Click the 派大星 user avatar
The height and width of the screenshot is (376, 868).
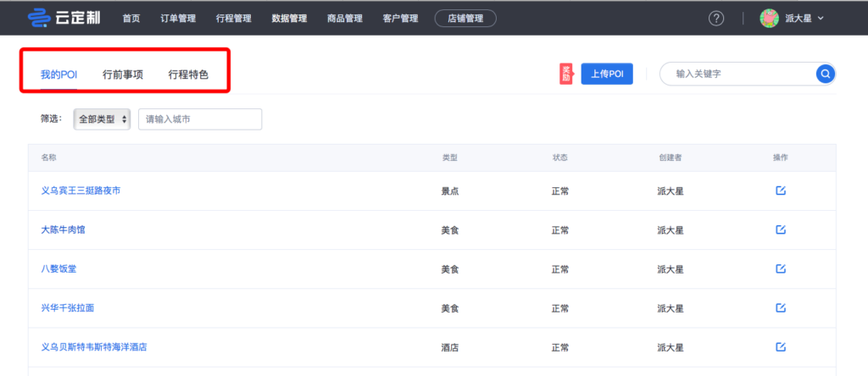pyautogui.click(x=770, y=19)
